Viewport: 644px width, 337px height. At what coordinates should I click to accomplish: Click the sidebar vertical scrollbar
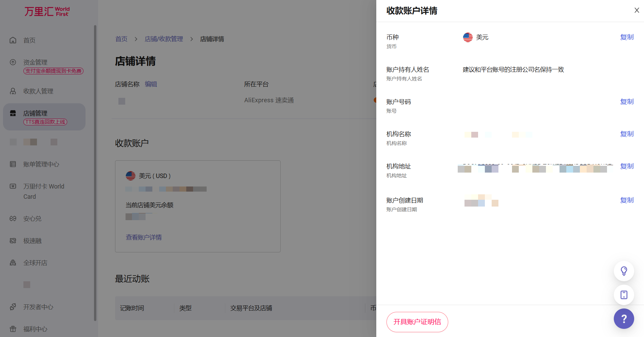click(x=95, y=173)
